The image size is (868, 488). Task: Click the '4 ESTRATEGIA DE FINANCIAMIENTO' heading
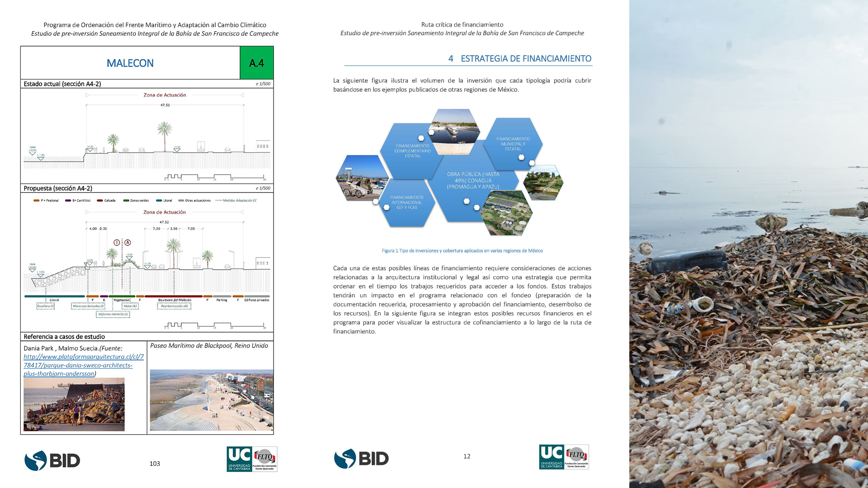tap(520, 59)
